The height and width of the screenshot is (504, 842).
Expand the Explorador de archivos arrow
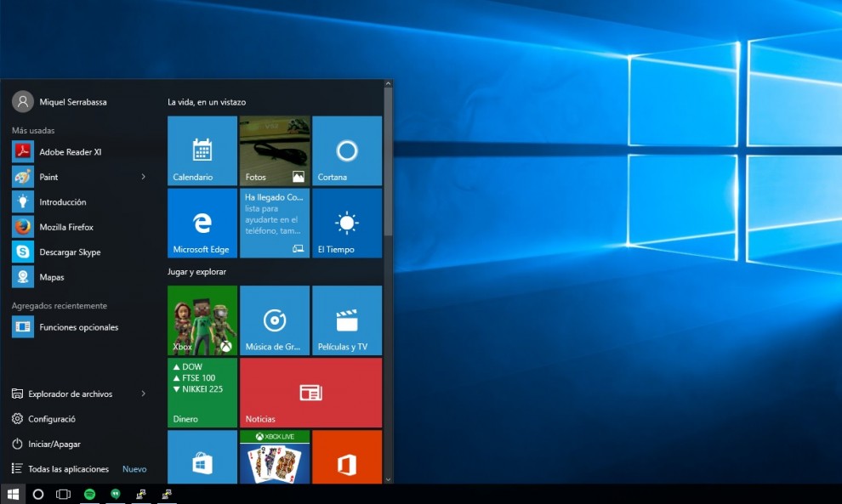144,394
